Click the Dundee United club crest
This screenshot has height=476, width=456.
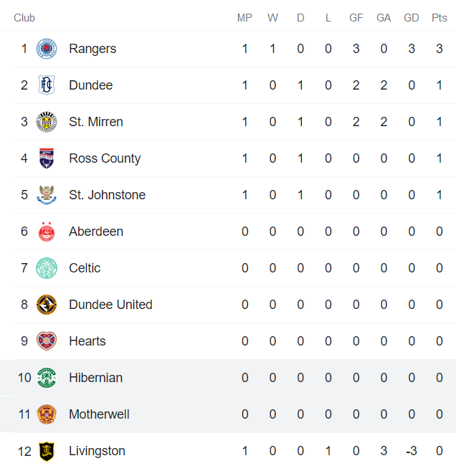tap(47, 305)
